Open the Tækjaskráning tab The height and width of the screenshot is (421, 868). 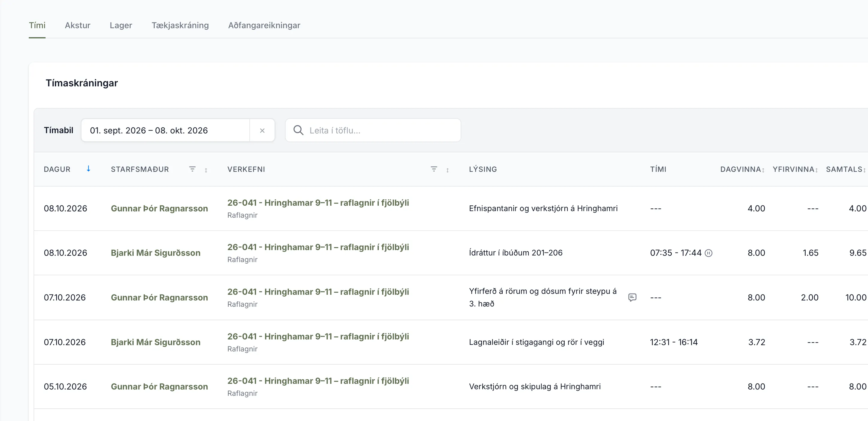[x=180, y=25]
